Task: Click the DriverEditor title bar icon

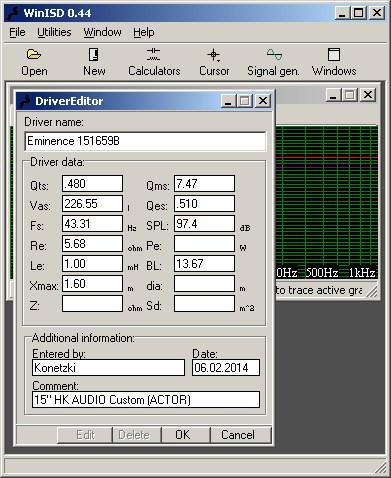Action: point(25,101)
